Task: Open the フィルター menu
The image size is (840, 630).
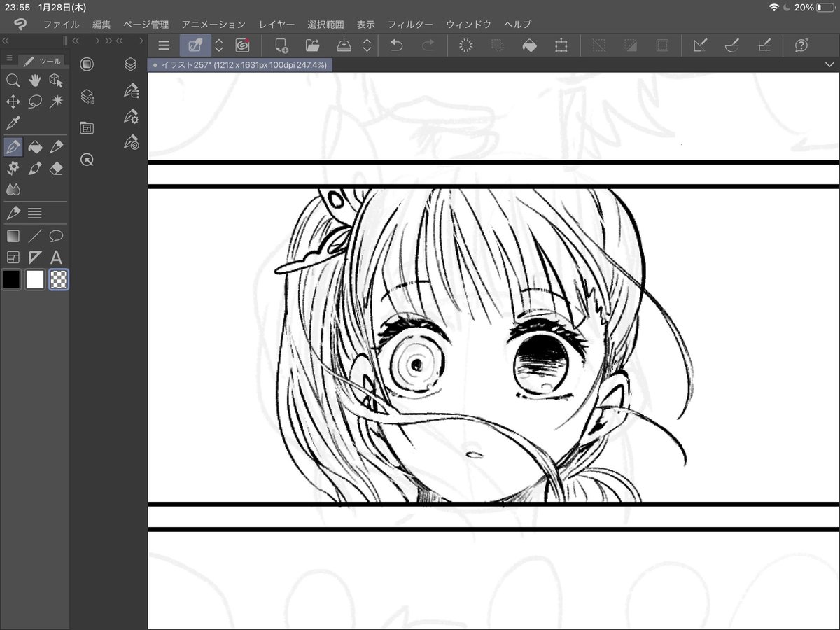Action: tap(410, 24)
